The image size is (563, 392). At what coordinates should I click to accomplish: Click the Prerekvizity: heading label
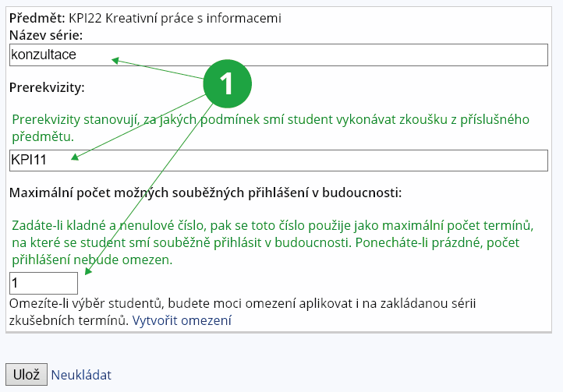pos(47,87)
